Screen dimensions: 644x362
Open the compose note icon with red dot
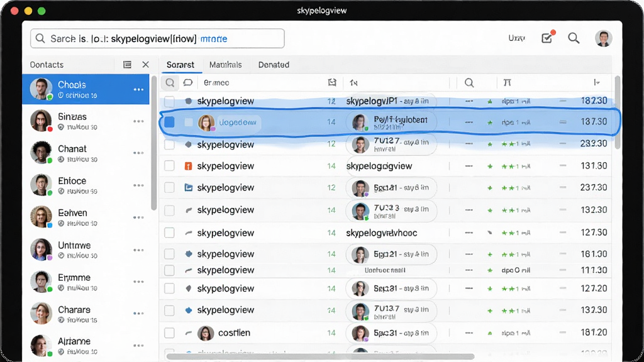point(548,38)
